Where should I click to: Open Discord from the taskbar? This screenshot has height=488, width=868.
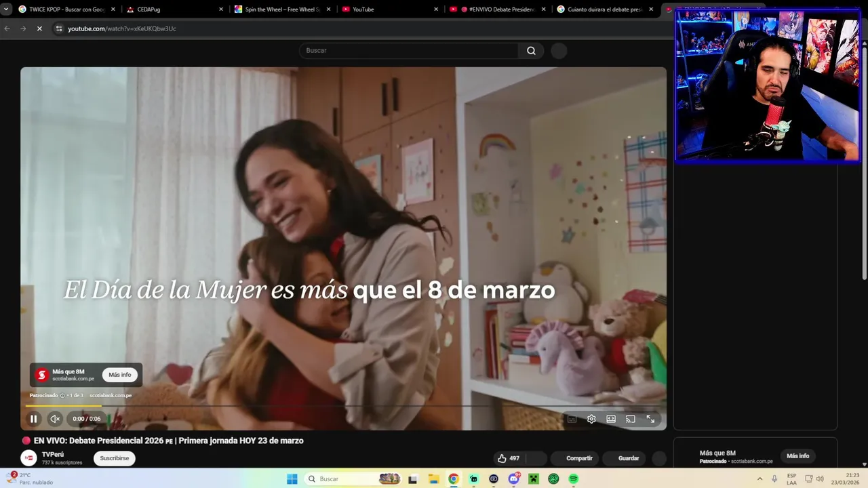tap(513, 479)
